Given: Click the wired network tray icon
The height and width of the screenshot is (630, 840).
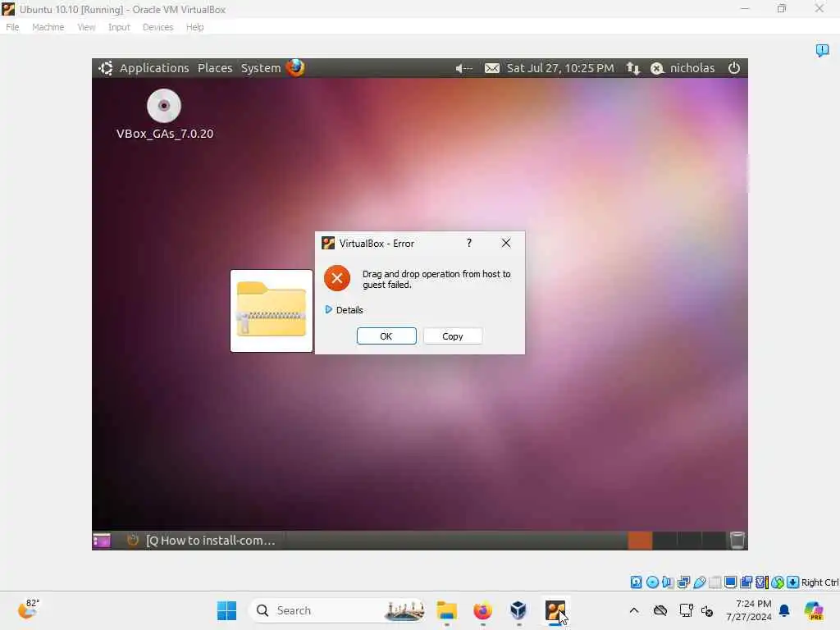Looking at the screenshot, I should click(686, 610).
